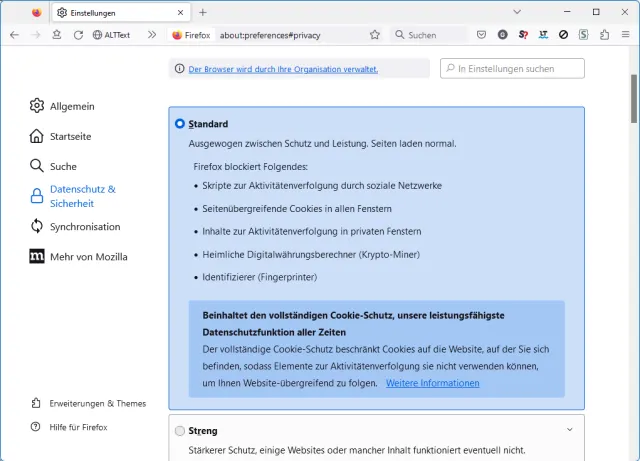Open Weitere Informationen link
Viewport: 640px width, 461px height.
click(432, 383)
